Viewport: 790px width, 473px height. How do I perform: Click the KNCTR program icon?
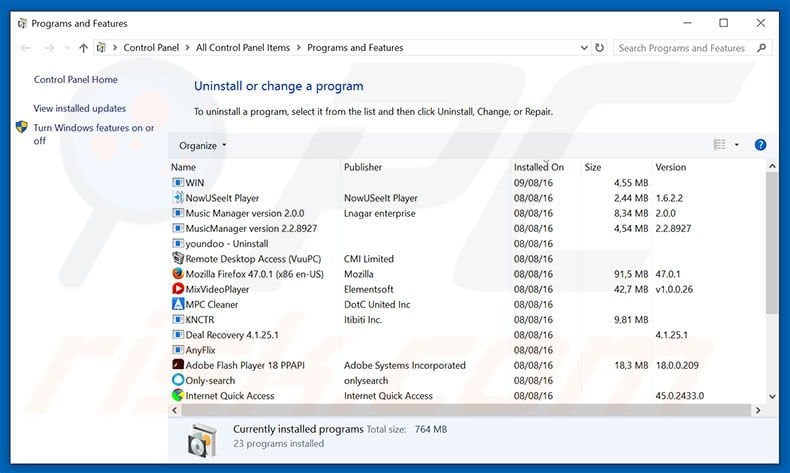pos(178,319)
